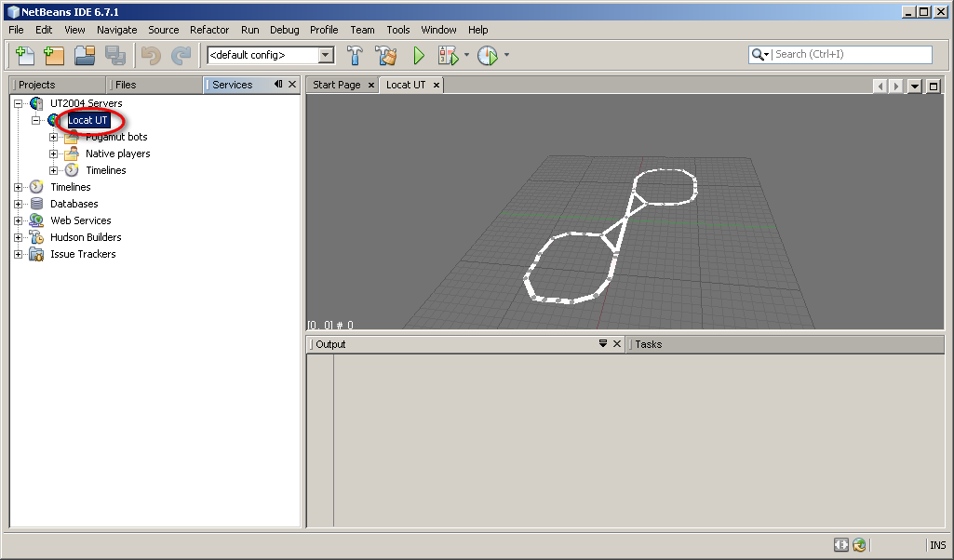Click the Profile Main Project clock icon
This screenshot has width=954, height=560.
[x=488, y=55]
